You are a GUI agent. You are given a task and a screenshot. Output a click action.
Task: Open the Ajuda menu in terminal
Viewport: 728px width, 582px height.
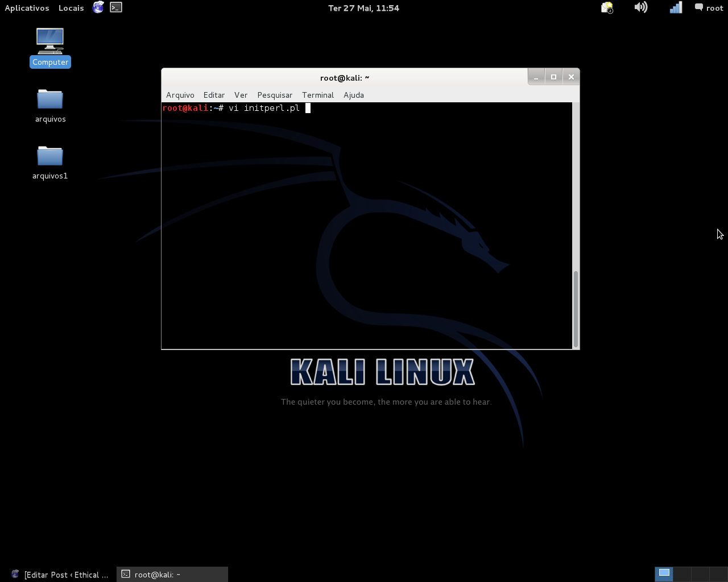(354, 95)
